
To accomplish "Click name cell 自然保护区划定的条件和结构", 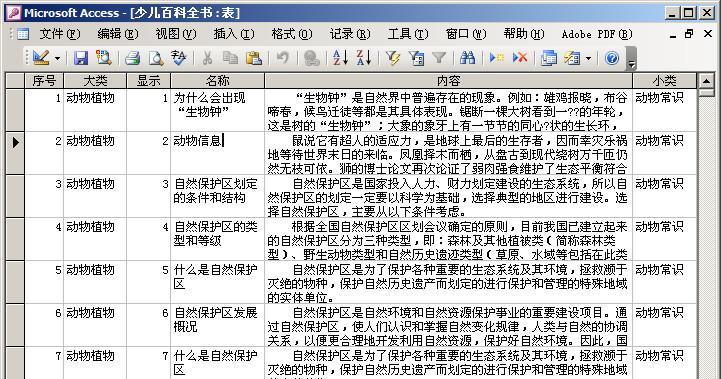I will 217,196.
